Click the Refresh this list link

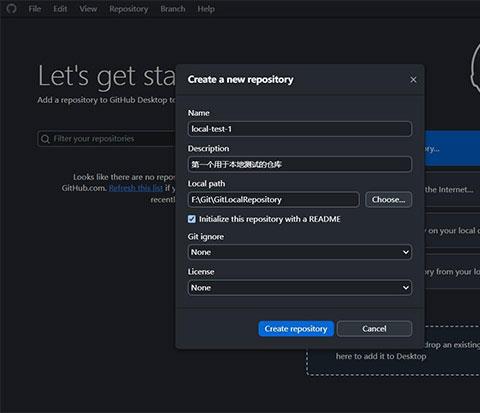pyautogui.click(x=136, y=188)
